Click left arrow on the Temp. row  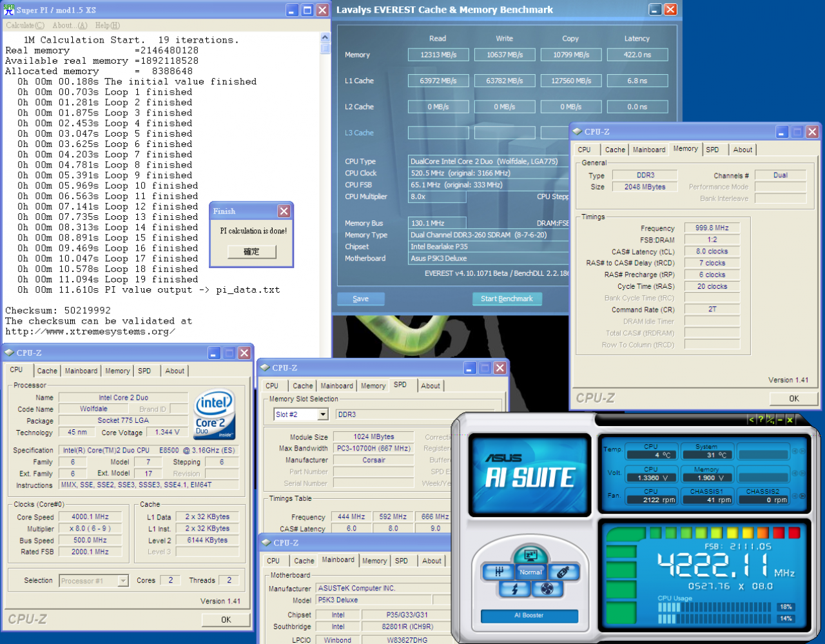795,451
